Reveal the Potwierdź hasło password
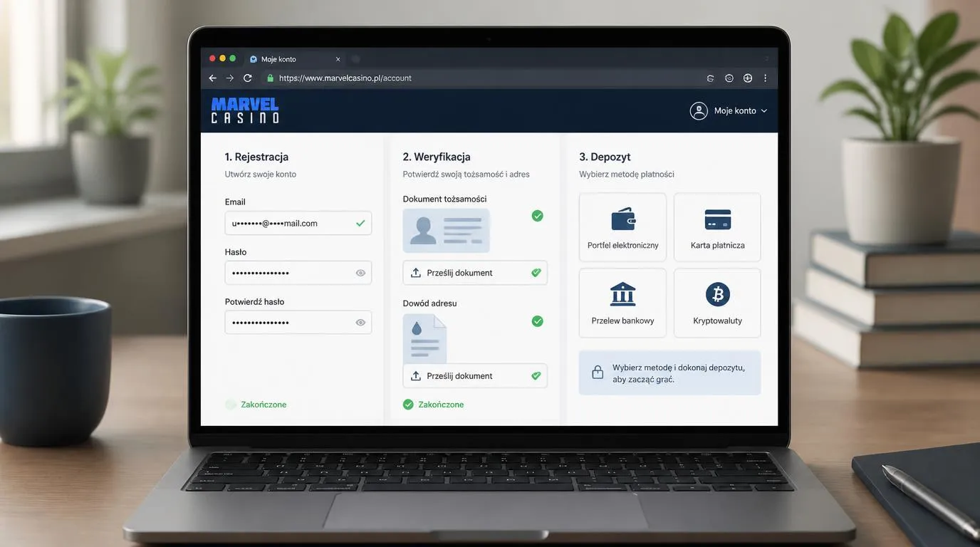Screen dimensions: 980x547 click(360, 323)
